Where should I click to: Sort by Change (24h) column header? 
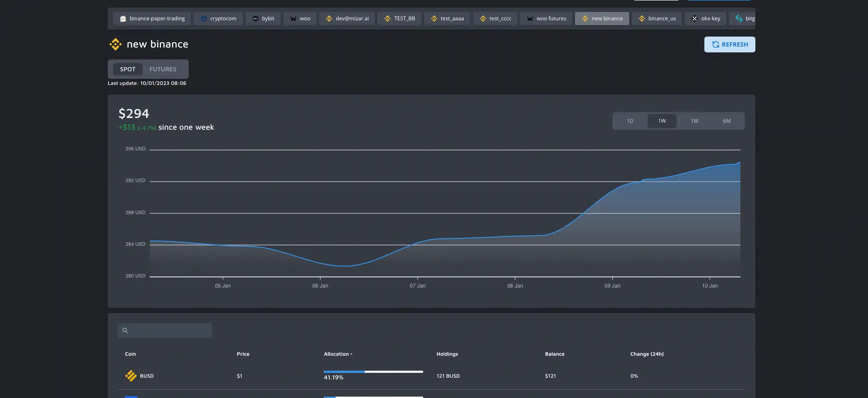coord(646,354)
